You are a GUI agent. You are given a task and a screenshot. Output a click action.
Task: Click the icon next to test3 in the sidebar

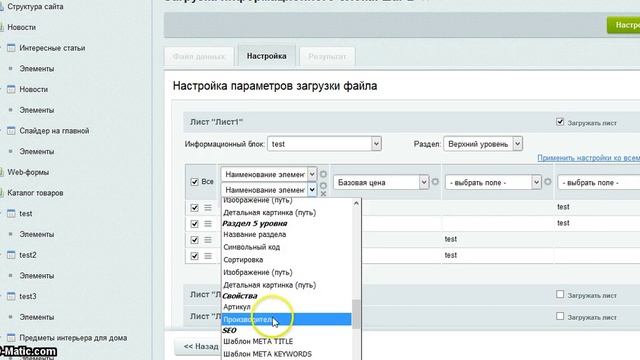(x=11, y=296)
